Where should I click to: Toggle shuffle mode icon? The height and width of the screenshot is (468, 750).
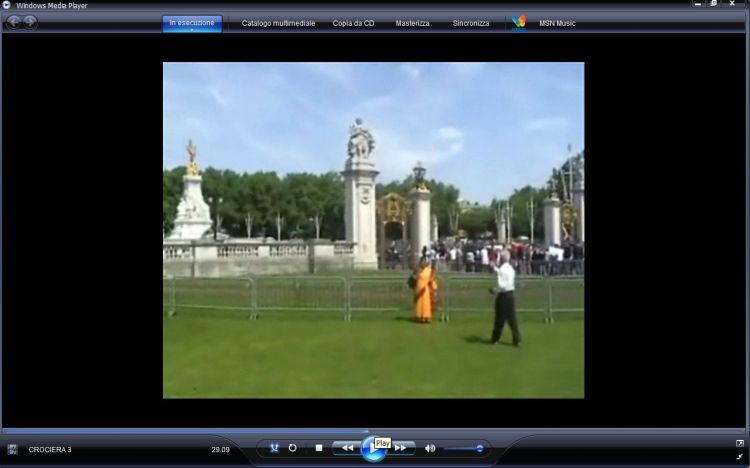pyautogui.click(x=274, y=448)
